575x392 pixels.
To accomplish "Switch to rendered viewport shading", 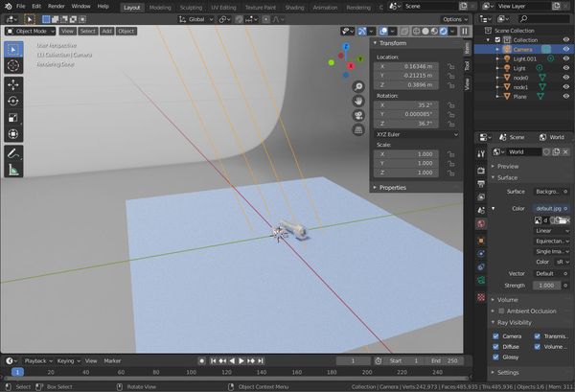I will [x=444, y=32].
